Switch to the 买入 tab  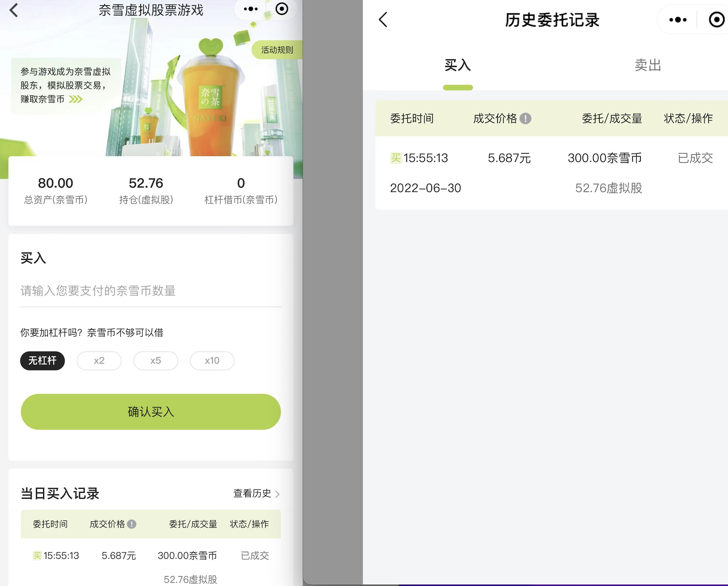tap(458, 65)
